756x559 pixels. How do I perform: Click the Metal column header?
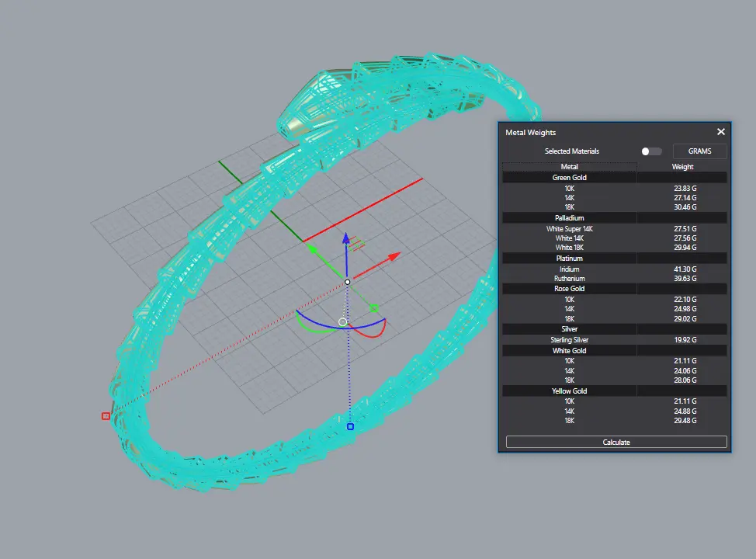coord(569,167)
